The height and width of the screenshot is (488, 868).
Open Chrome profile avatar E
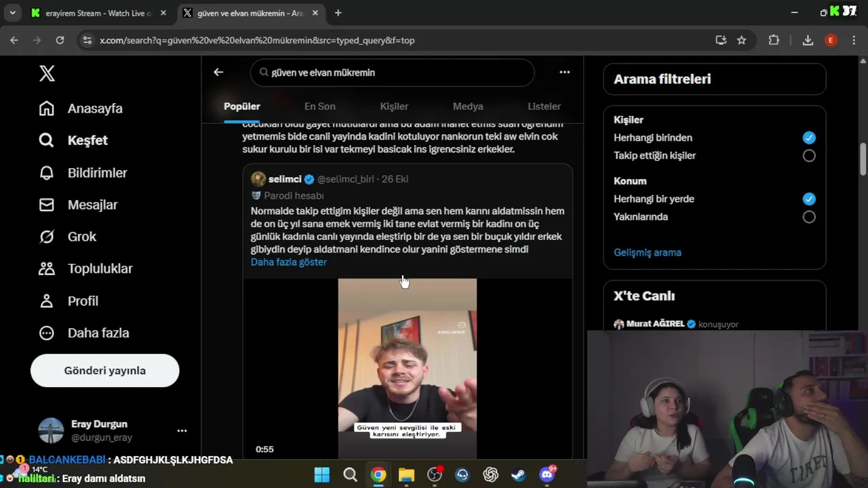click(831, 40)
